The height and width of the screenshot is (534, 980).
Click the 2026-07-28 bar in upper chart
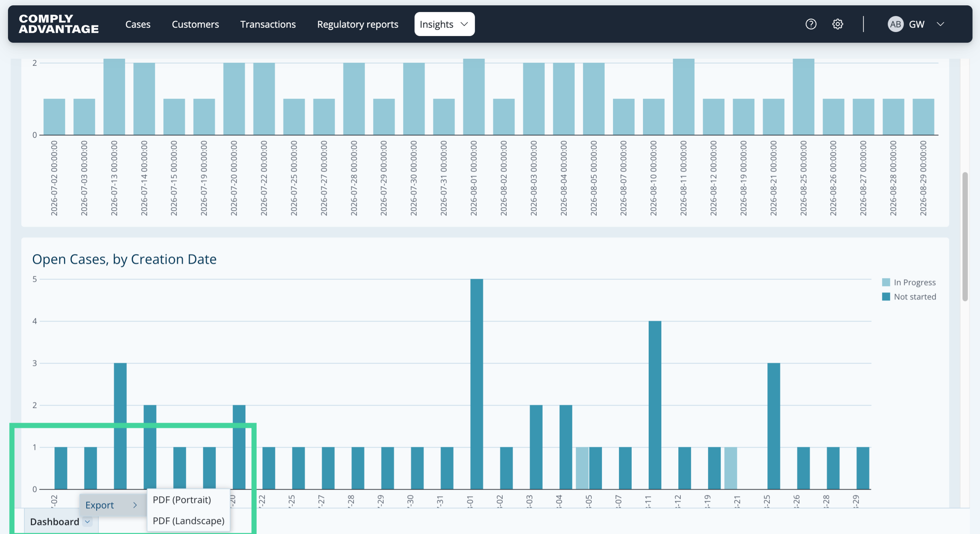tap(354, 99)
